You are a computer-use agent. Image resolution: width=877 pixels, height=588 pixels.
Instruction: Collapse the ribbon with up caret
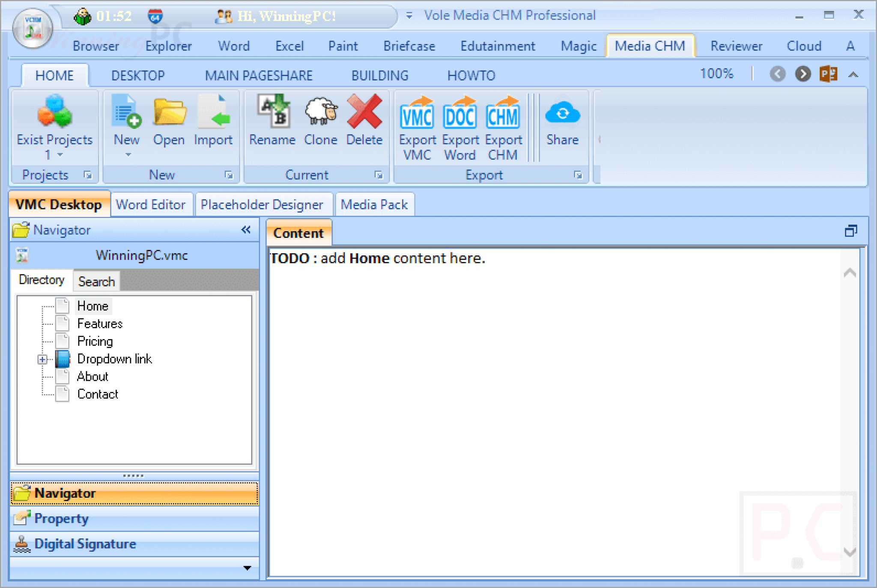point(853,74)
